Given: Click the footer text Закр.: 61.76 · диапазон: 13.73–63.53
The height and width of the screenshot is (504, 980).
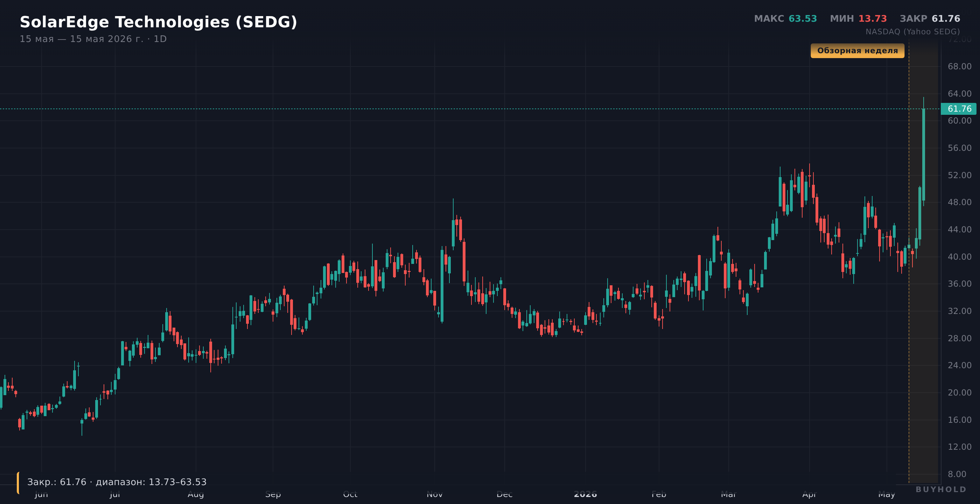Looking at the screenshot, I should 117,482.
